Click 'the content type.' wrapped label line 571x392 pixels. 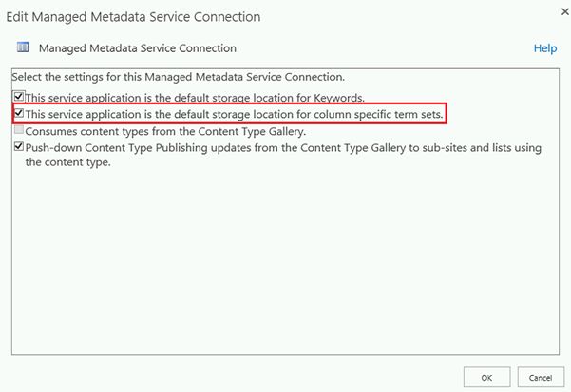68,162
